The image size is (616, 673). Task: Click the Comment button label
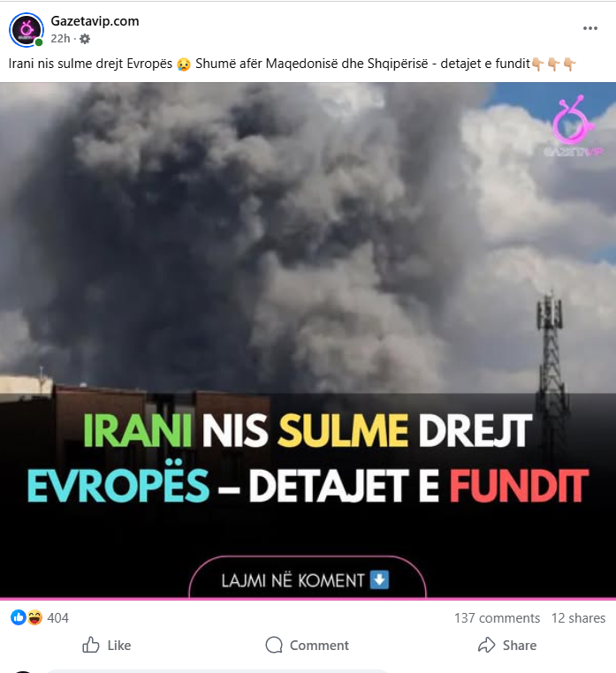point(319,645)
